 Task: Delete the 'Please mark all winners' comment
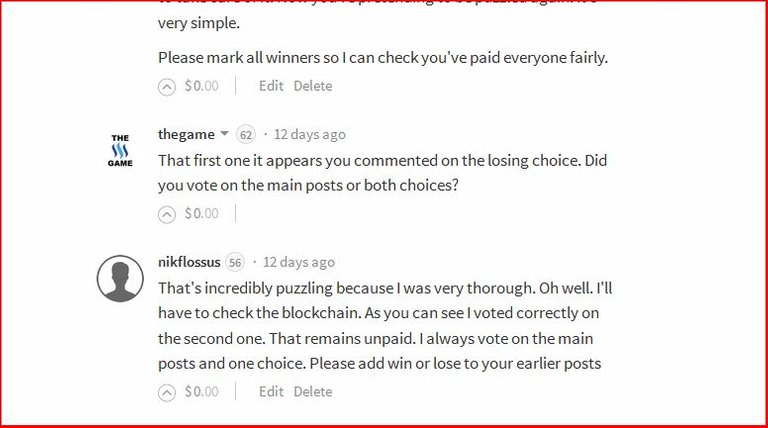point(313,86)
